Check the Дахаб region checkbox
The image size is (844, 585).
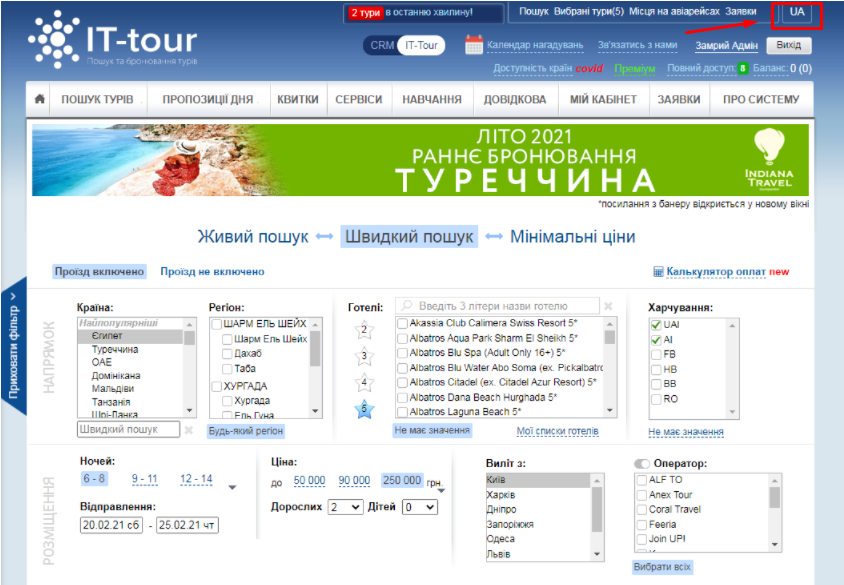227,354
